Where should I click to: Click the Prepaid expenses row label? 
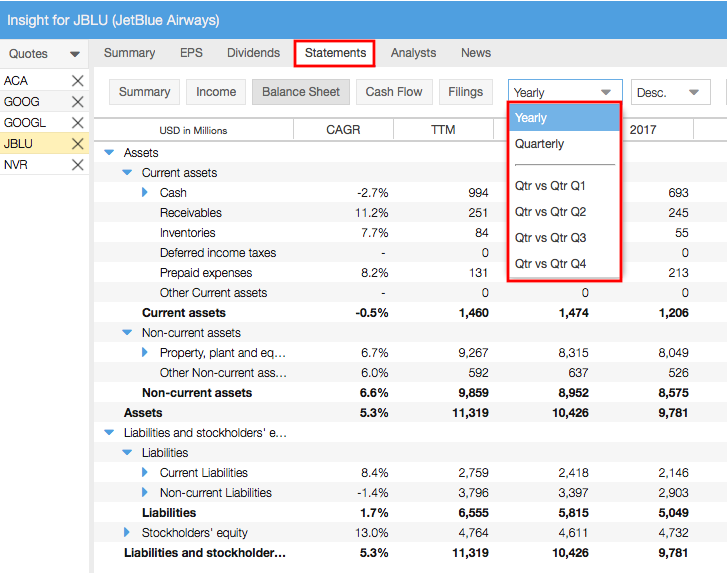pyautogui.click(x=206, y=272)
